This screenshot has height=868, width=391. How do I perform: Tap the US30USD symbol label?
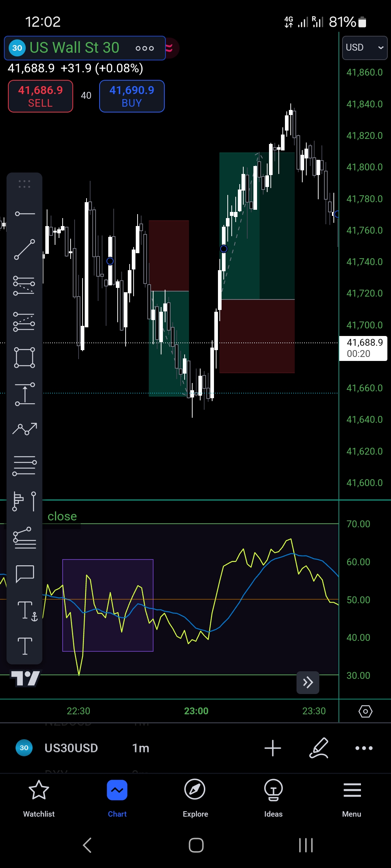[71, 748]
